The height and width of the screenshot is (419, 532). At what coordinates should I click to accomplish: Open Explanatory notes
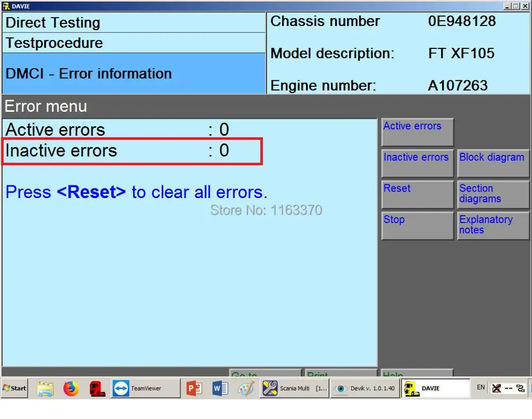(x=493, y=226)
